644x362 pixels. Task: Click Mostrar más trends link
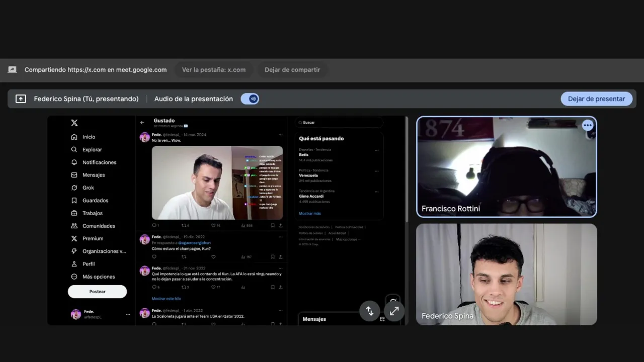(310, 213)
